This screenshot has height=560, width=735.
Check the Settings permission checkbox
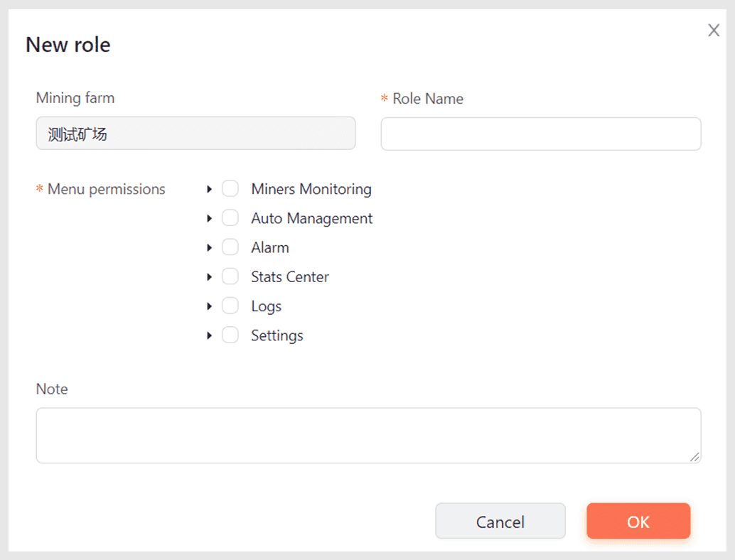pos(230,335)
